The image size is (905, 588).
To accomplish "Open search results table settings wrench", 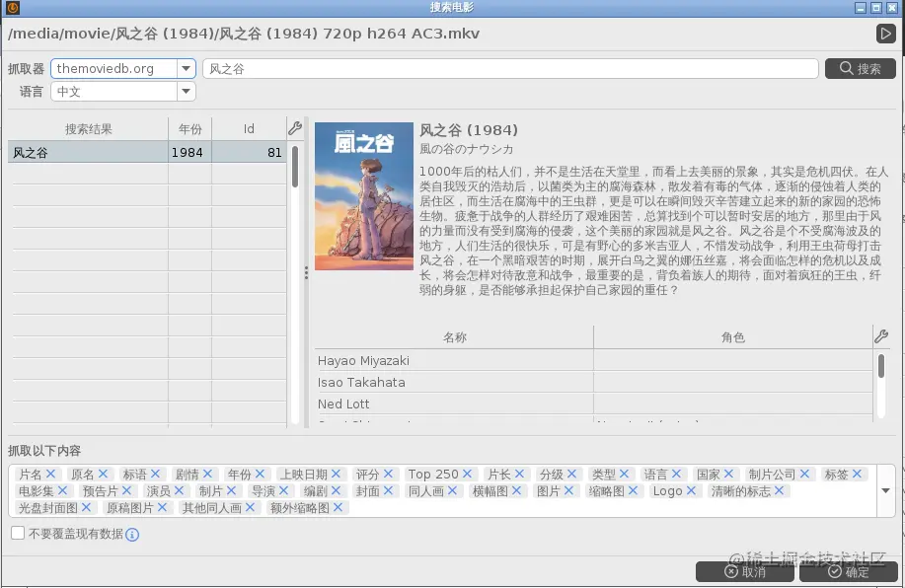I will click(295, 128).
